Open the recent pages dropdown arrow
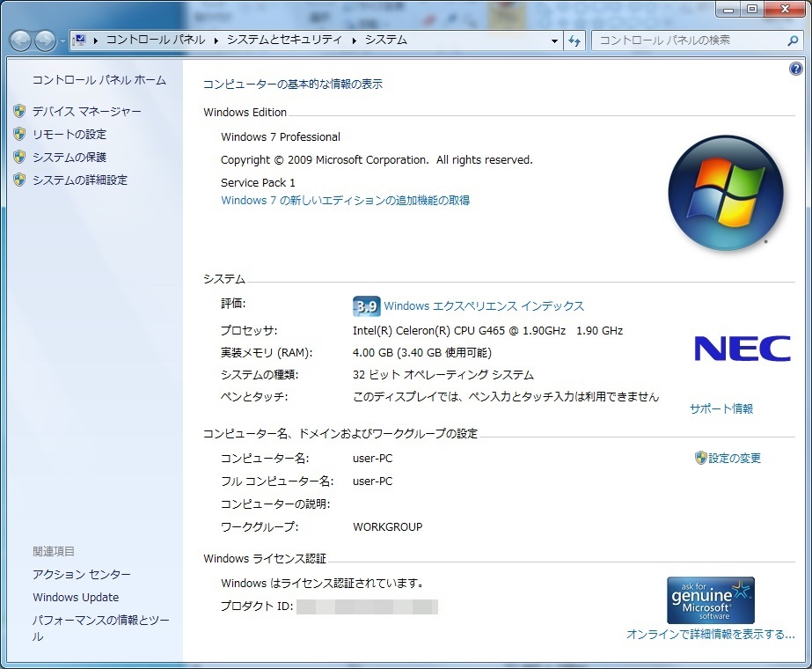The height and width of the screenshot is (669, 812). [x=62, y=40]
